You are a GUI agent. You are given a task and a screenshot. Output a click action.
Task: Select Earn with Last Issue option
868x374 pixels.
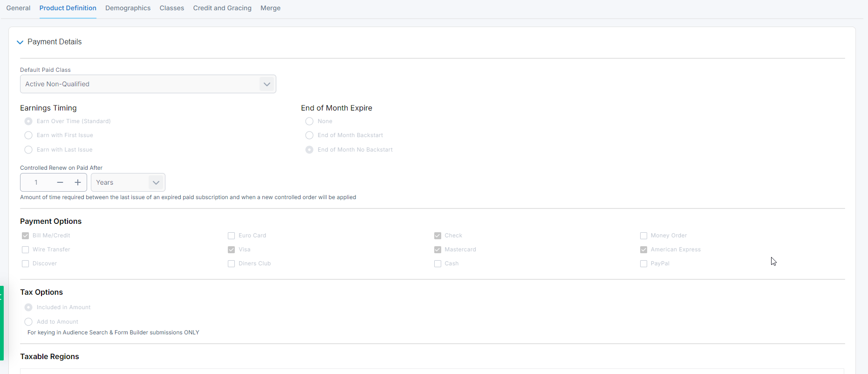click(x=28, y=150)
